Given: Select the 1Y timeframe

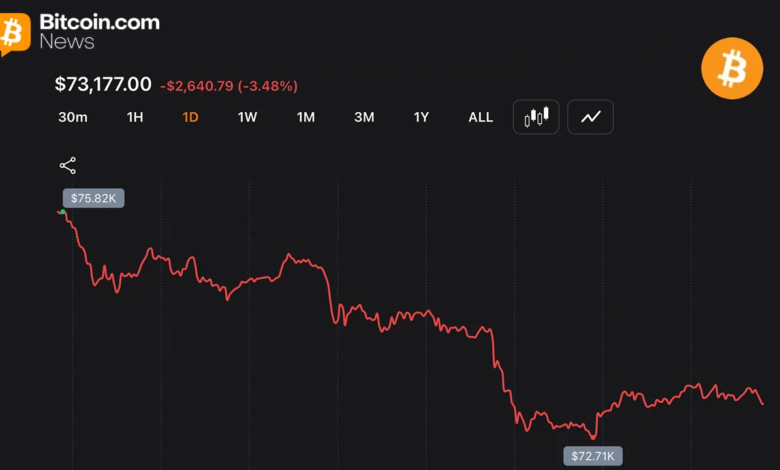Looking at the screenshot, I should point(421,117).
